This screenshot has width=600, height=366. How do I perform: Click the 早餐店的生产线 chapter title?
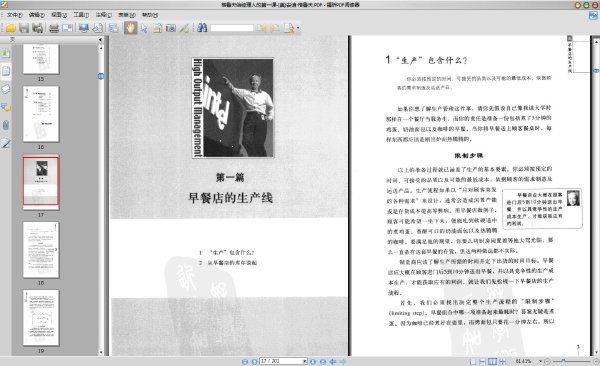coord(230,198)
